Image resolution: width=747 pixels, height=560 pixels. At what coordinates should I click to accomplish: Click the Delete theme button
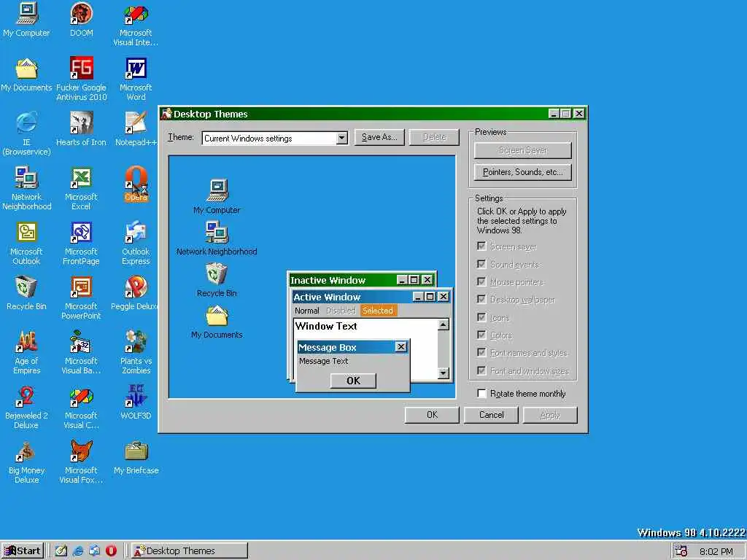(x=435, y=137)
